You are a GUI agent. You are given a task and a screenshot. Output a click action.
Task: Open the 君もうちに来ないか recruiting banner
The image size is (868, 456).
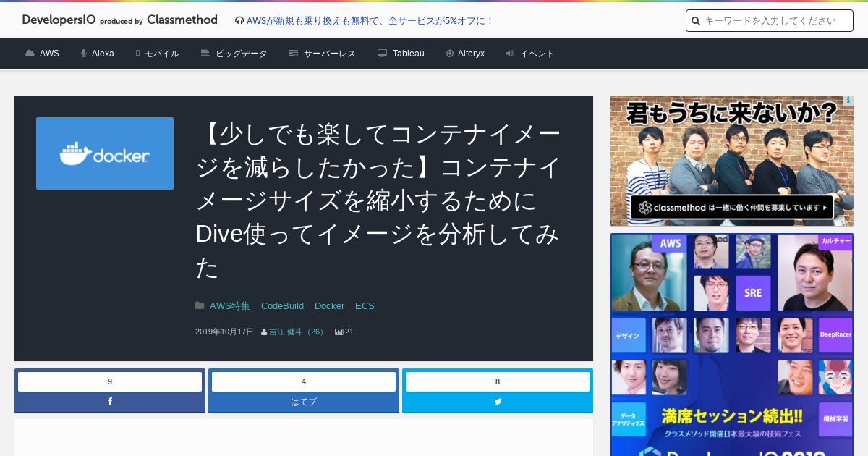732,161
